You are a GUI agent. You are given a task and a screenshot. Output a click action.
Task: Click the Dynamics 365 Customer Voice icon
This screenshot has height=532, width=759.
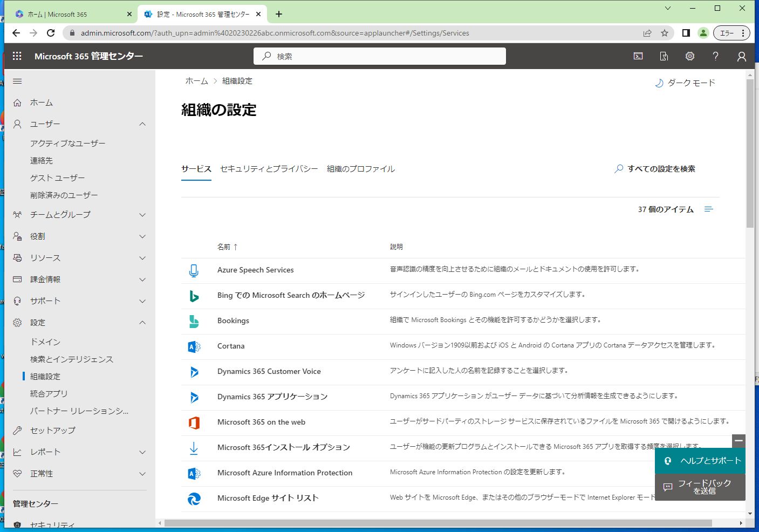coord(194,372)
